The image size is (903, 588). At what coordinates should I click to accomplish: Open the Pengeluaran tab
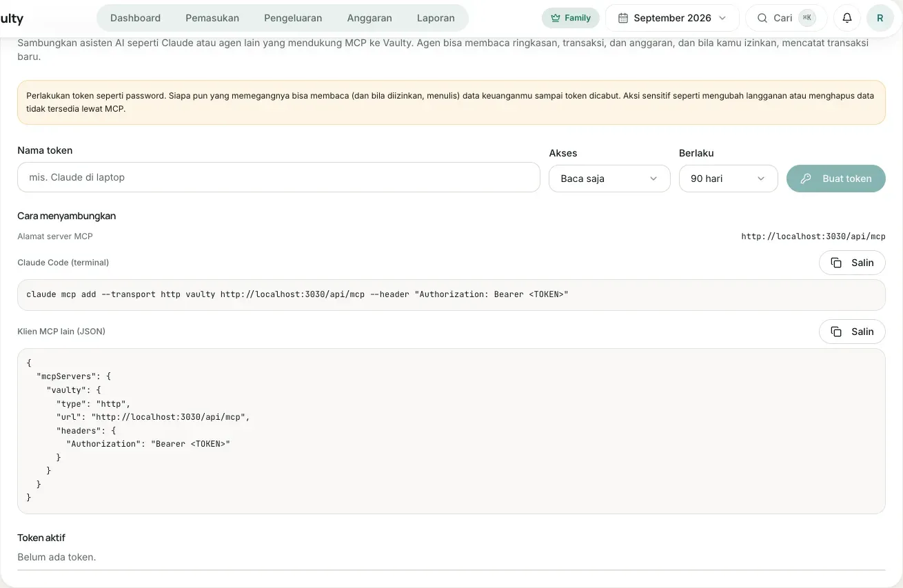(x=293, y=18)
